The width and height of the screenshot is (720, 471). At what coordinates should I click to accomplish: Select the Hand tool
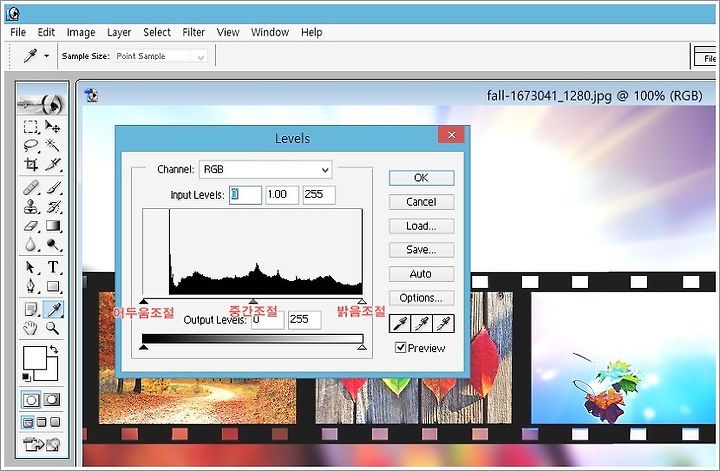[x=31, y=328]
